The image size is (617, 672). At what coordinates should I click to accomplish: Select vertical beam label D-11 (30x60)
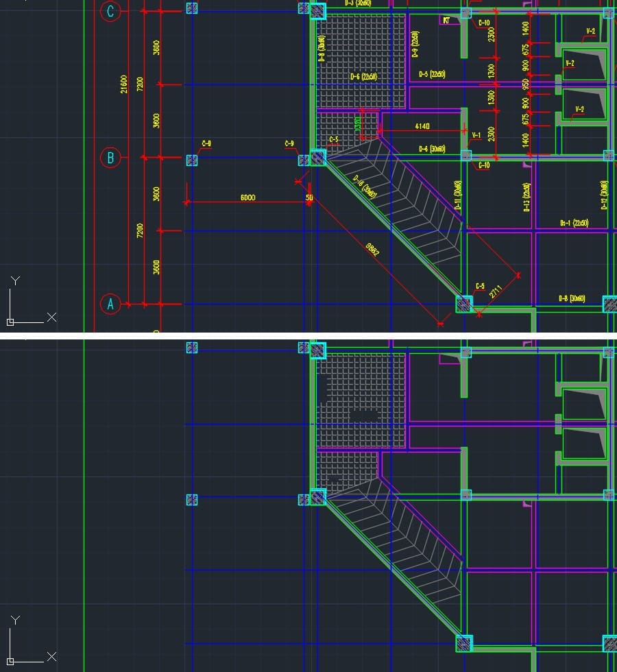[458, 195]
